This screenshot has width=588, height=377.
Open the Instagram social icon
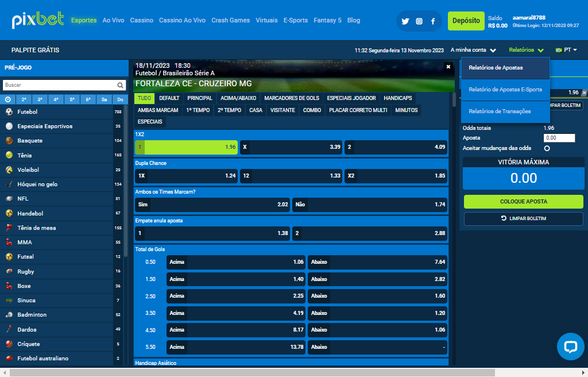[419, 21]
